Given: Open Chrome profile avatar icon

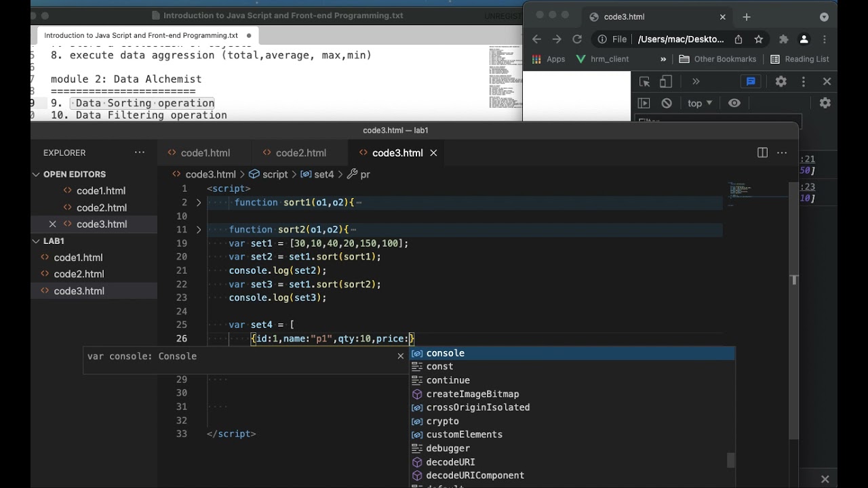Looking at the screenshot, I should pyautogui.click(x=804, y=39).
